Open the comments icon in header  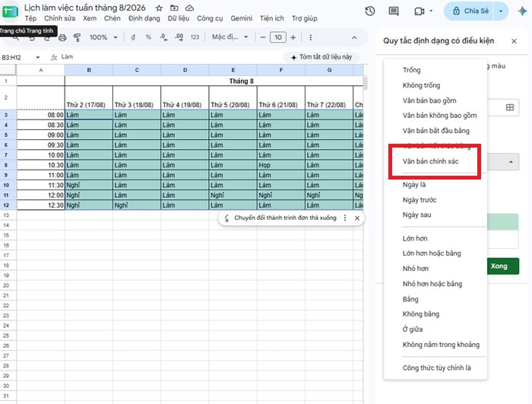(394, 11)
